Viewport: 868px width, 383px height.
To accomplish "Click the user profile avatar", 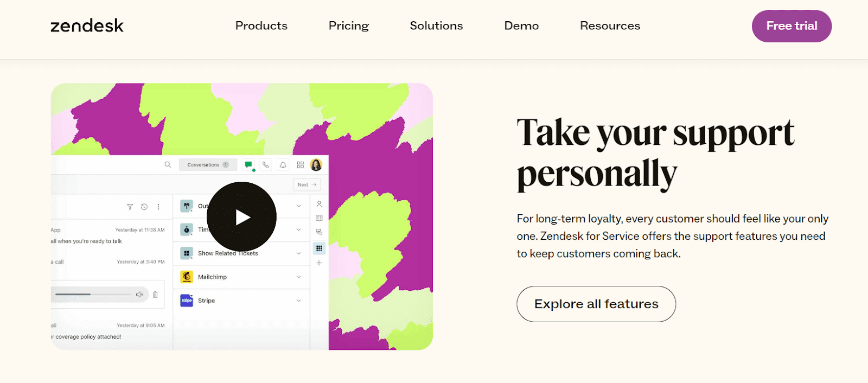I will click(316, 165).
